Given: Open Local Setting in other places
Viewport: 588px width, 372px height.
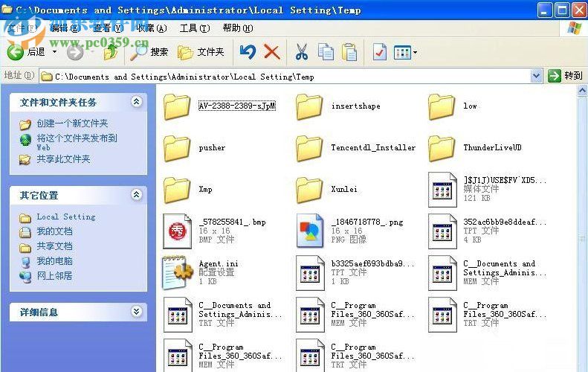Looking at the screenshot, I should point(66,217).
